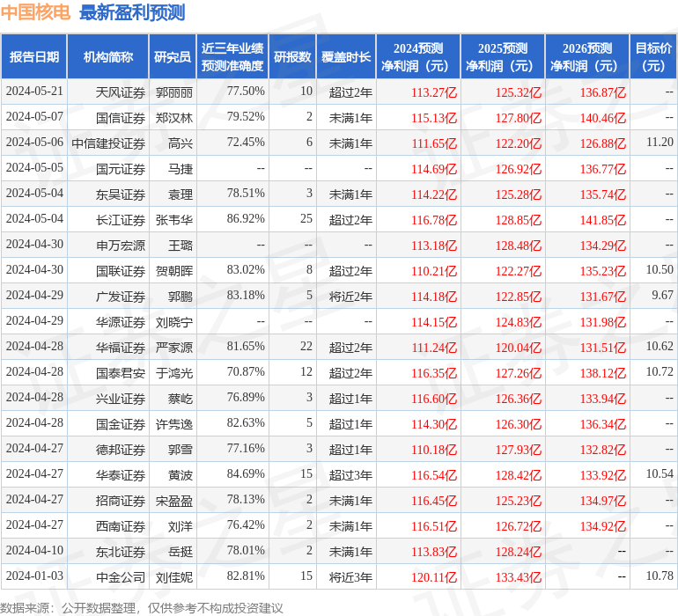Click target price 11.20
Viewport: 678px width, 616px height.
[x=660, y=143]
